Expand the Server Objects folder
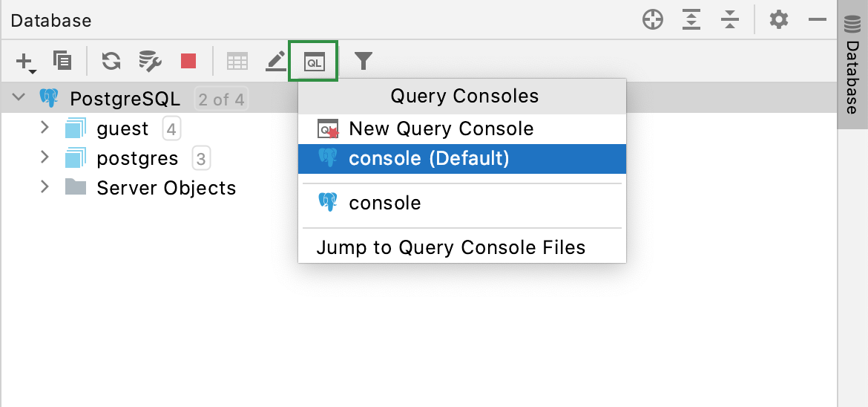 tap(45, 187)
